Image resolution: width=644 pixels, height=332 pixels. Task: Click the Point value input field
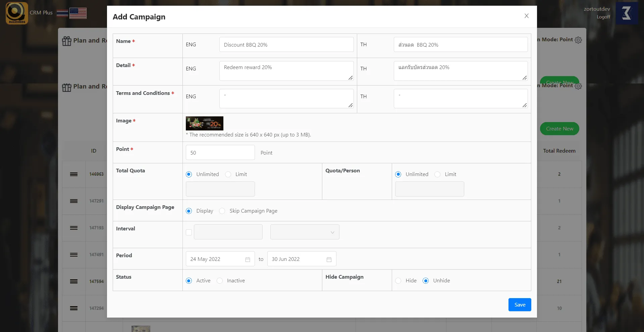coord(220,153)
